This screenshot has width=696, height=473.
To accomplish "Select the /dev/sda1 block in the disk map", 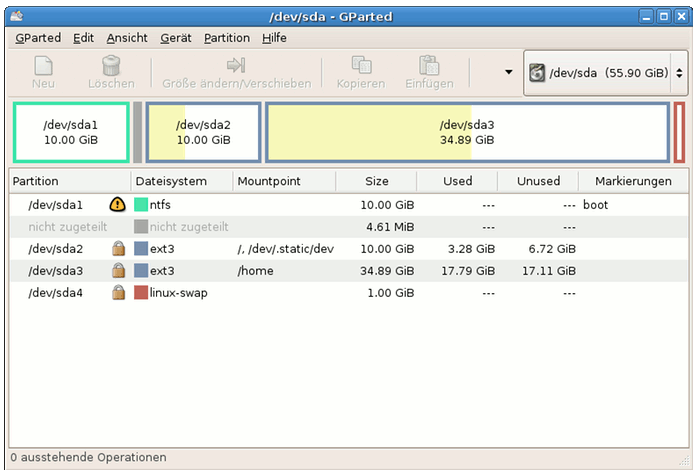I will tap(71, 132).
